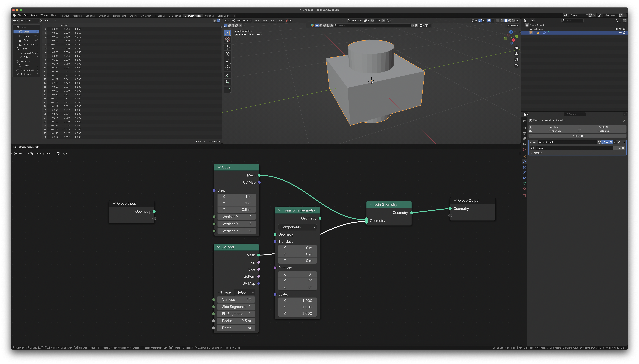Open the Texture properties tab
639x364 pixels.
[524, 196]
